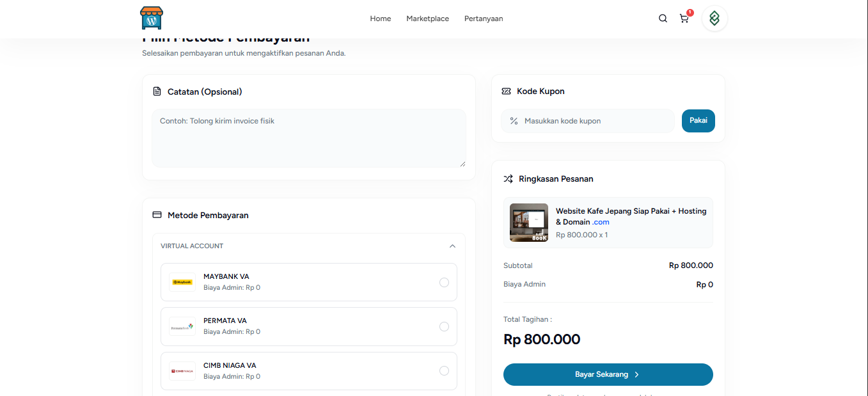Click the WordPress store logo
The height and width of the screenshot is (396, 868).
coord(152,18)
